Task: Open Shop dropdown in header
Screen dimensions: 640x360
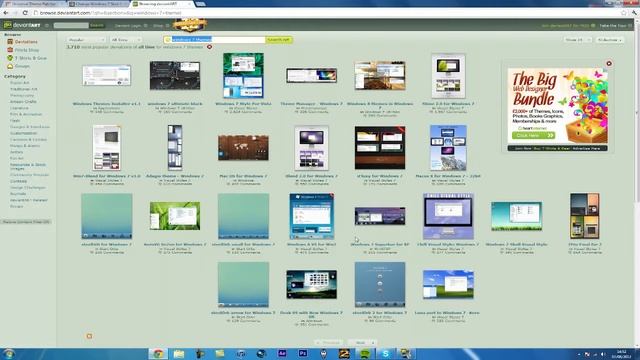Action: pos(161,25)
